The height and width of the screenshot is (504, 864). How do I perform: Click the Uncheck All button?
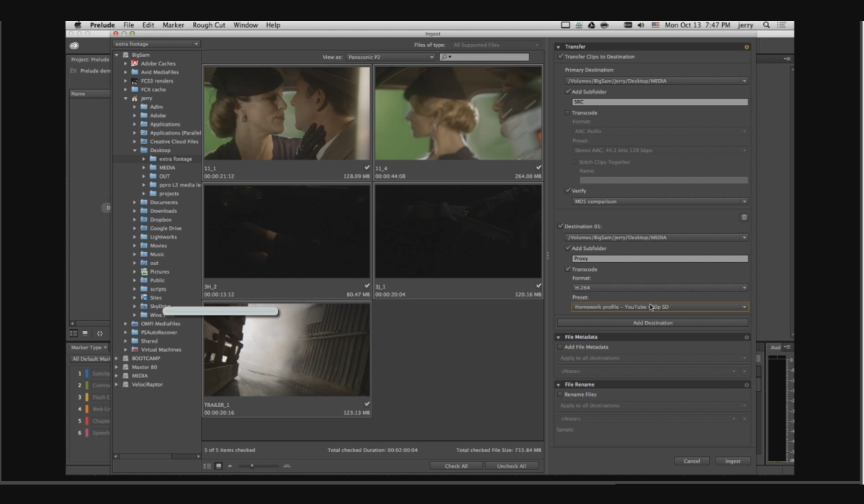(x=512, y=466)
